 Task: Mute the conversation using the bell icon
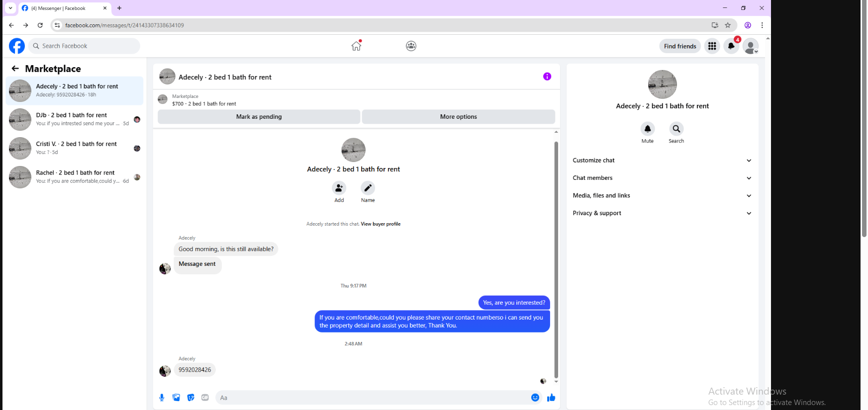pos(648,129)
